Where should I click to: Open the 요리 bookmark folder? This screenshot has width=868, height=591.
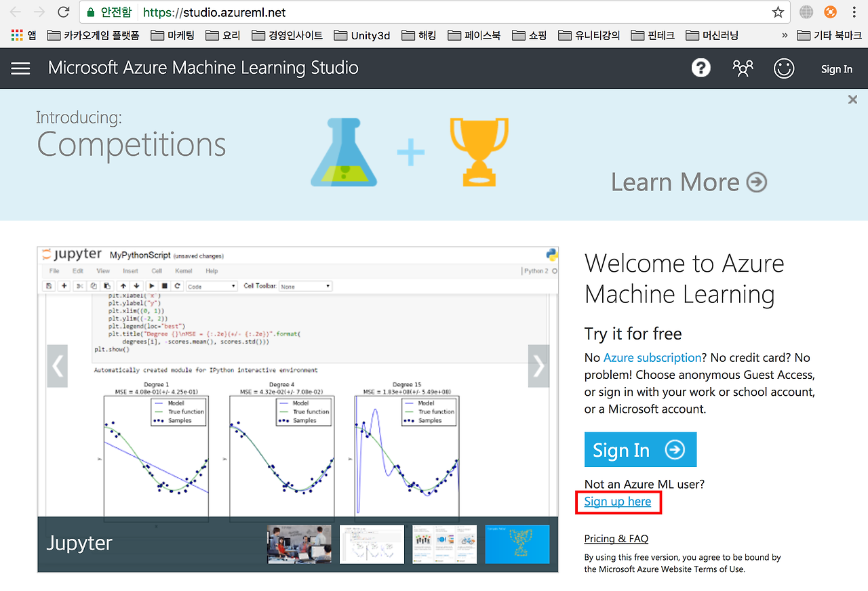[222, 35]
